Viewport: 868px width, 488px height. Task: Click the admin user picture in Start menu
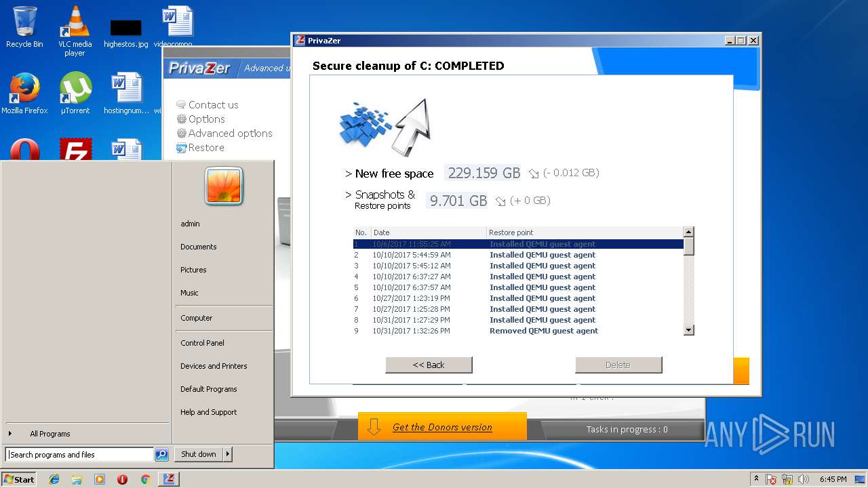[224, 186]
